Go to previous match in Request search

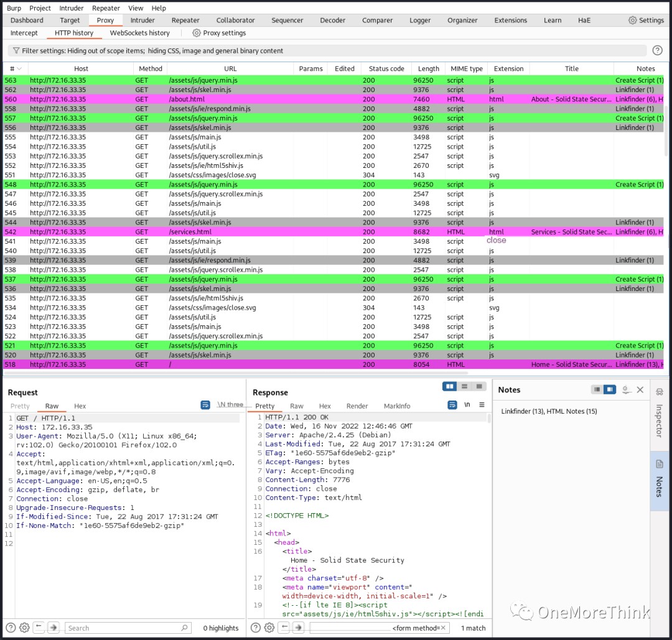tap(39, 628)
